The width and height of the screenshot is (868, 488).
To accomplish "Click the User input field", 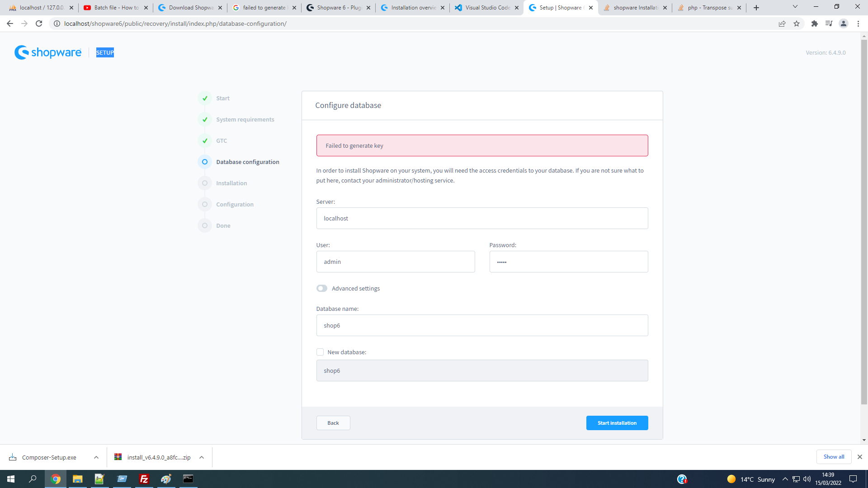I will pos(396,262).
